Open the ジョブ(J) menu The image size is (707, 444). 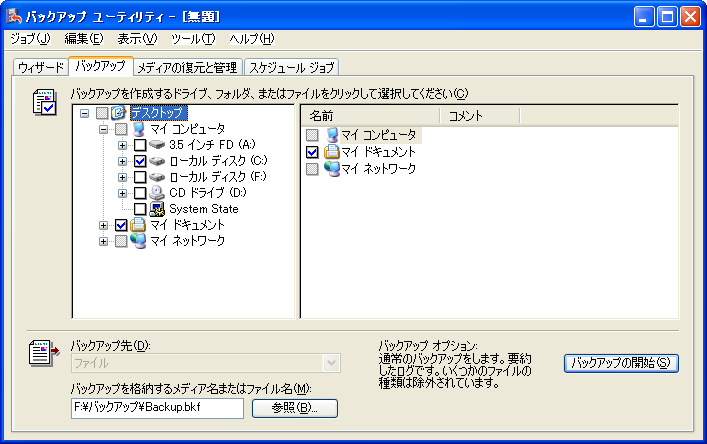tap(31, 39)
